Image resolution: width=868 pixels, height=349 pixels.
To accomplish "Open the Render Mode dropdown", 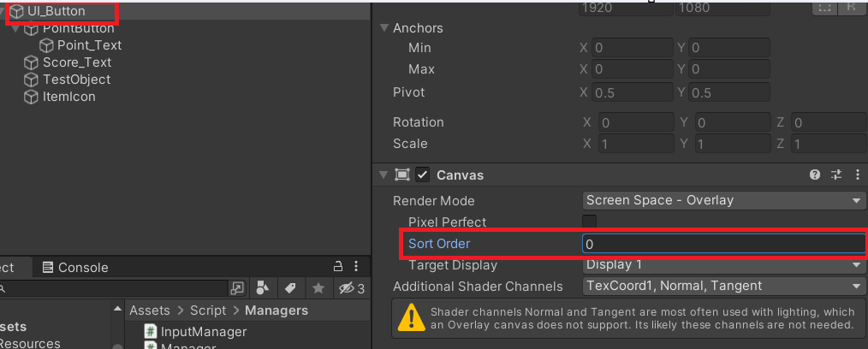I will [x=723, y=200].
